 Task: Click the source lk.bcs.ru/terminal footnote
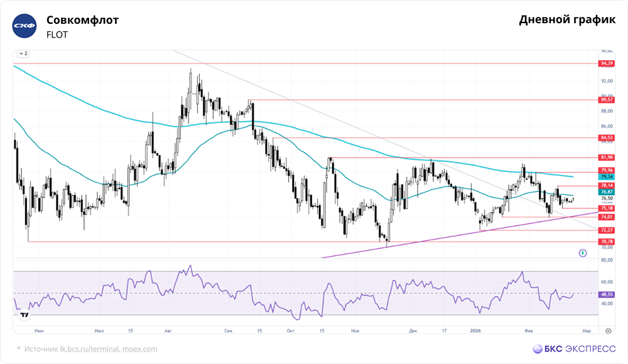point(87,349)
